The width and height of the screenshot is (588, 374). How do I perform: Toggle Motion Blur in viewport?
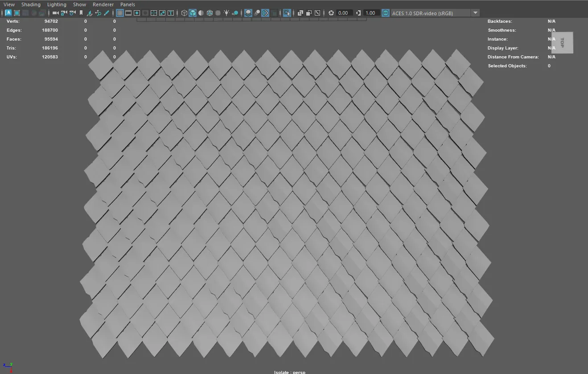click(257, 13)
